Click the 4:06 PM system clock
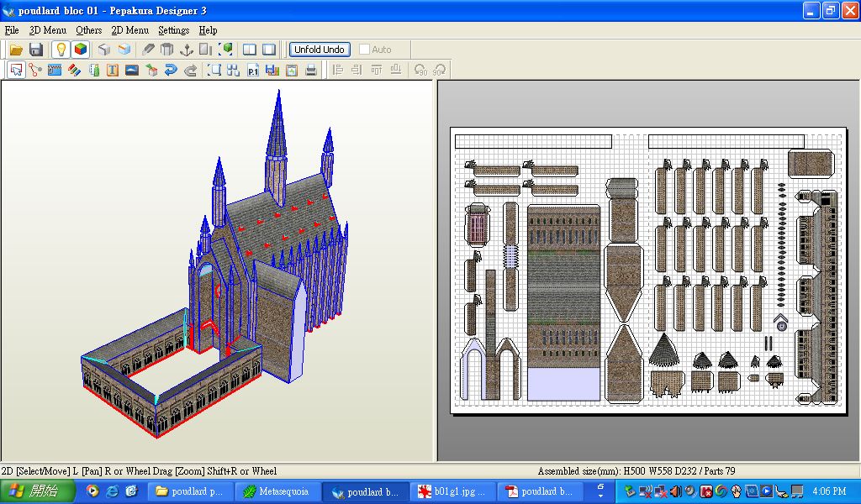Image resolution: width=861 pixels, height=504 pixels. coord(829,491)
